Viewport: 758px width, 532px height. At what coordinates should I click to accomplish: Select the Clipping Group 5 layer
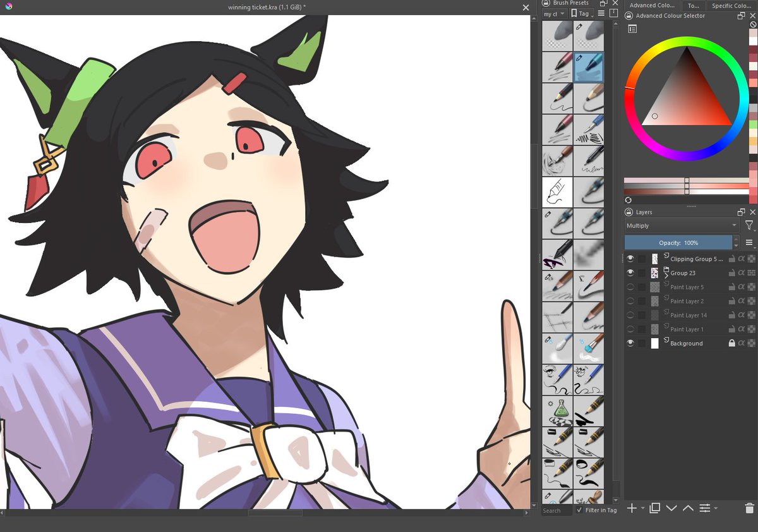click(697, 259)
